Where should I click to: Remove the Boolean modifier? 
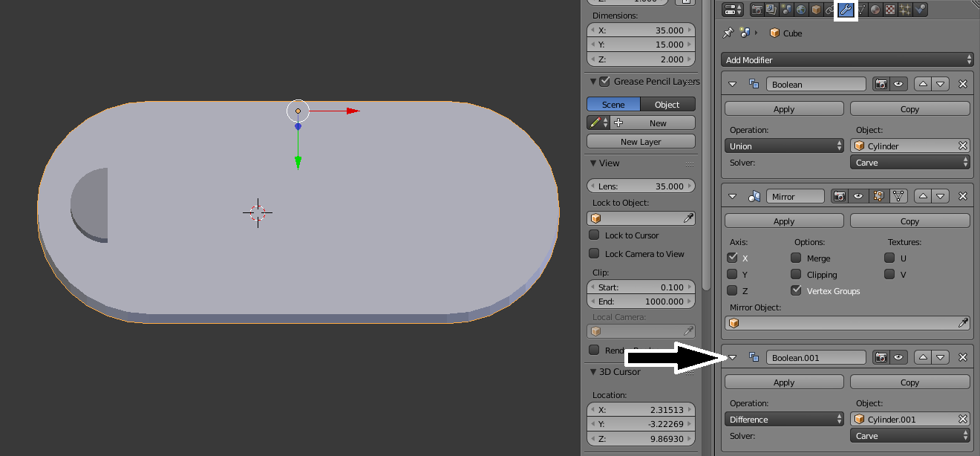tap(963, 84)
